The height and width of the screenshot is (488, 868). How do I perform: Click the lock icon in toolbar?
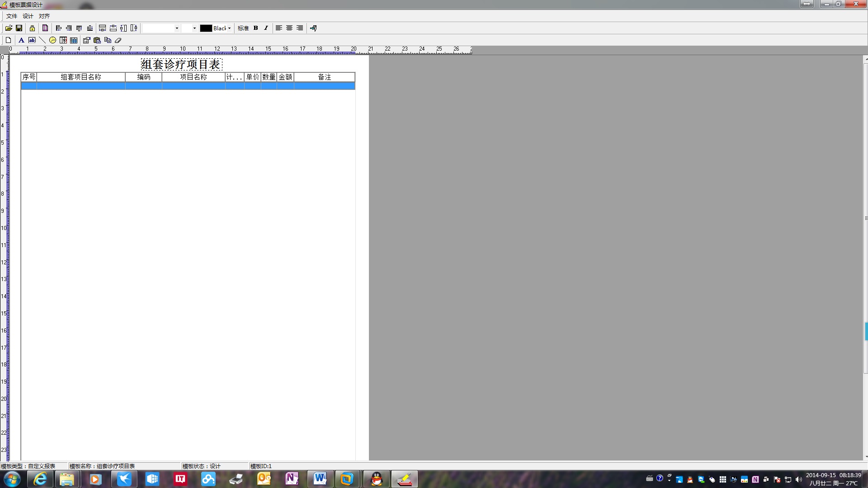(32, 28)
